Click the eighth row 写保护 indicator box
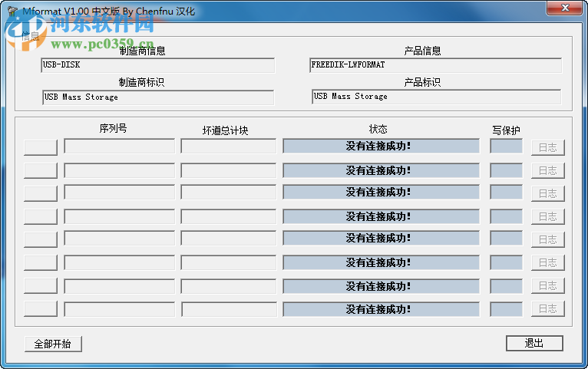Viewport: 588px width, 369px height. point(507,309)
